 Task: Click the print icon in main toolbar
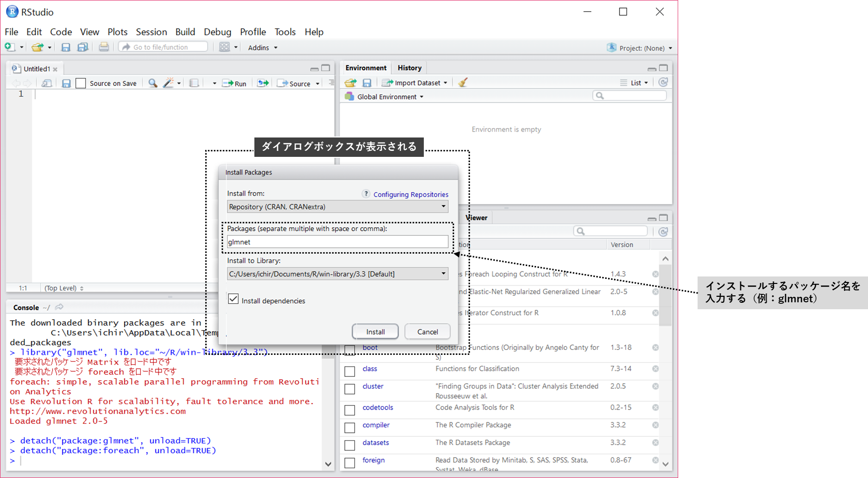[103, 47]
